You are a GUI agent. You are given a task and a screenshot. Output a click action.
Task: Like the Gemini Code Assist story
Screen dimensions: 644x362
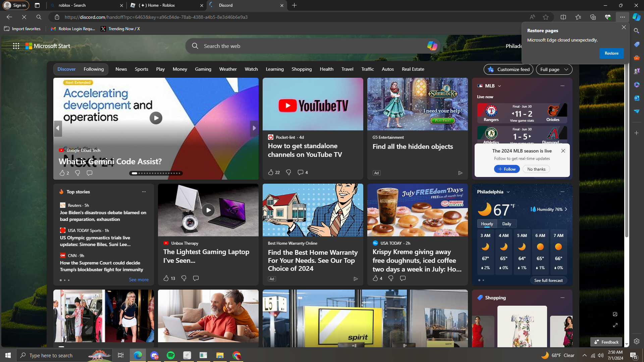(x=62, y=173)
